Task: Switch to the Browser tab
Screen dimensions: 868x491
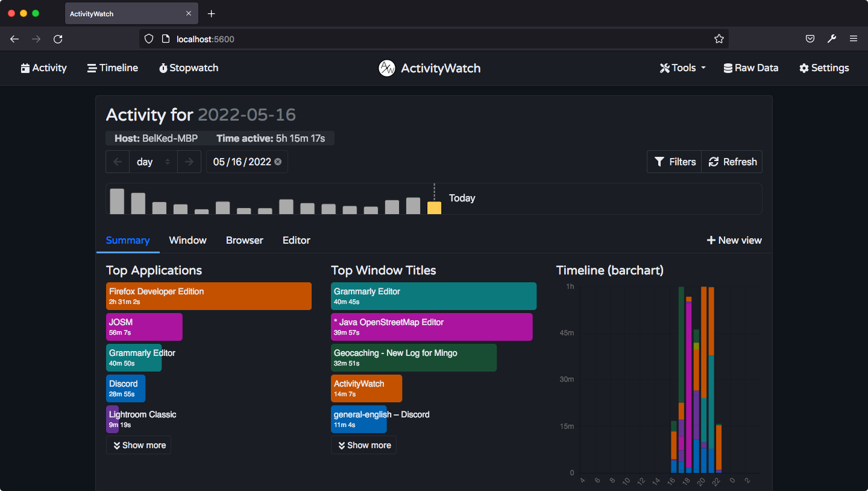Action: 244,240
